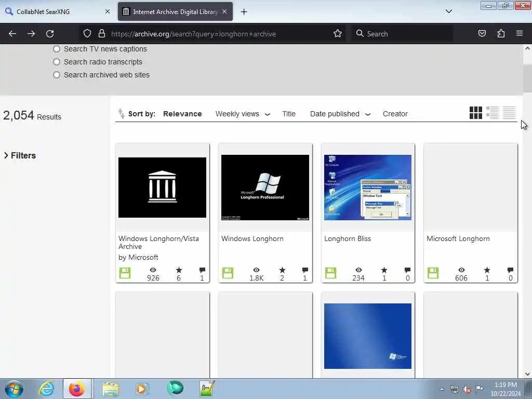Launch Internet Explorer from taskbar
The height and width of the screenshot is (399, 532).
click(46, 389)
